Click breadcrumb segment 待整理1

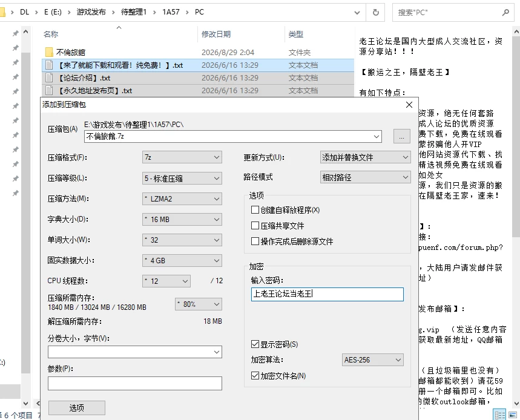coord(134,12)
